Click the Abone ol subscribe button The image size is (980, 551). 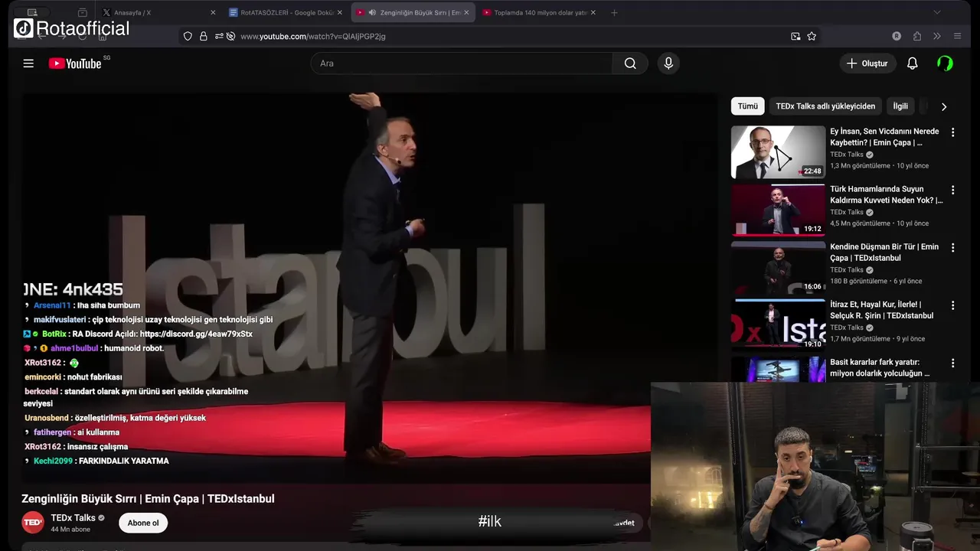pos(143,523)
